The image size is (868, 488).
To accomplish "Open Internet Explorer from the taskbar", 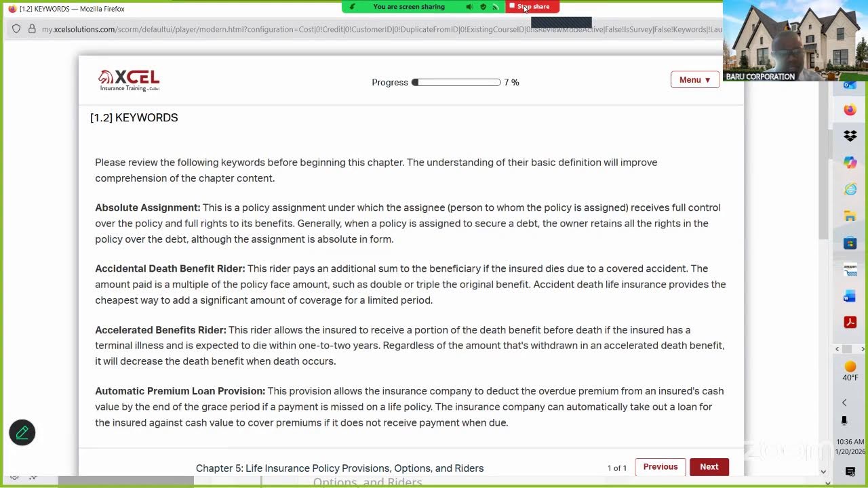I will 850,190.
